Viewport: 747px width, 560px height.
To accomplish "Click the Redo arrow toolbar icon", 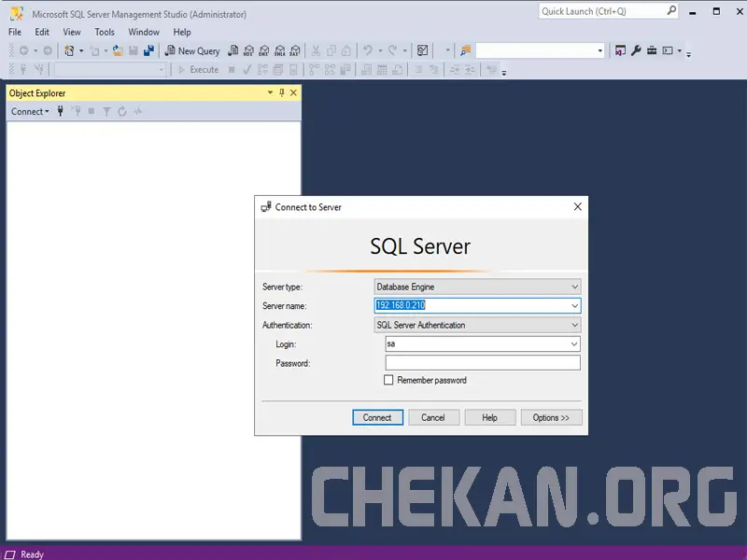I will (x=392, y=50).
